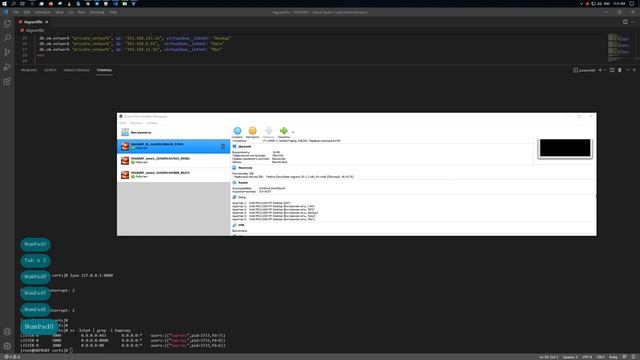The height and width of the screenshot is (360, 640).
Task: Show hidden tray icons chevron
Action: (581, 3)
